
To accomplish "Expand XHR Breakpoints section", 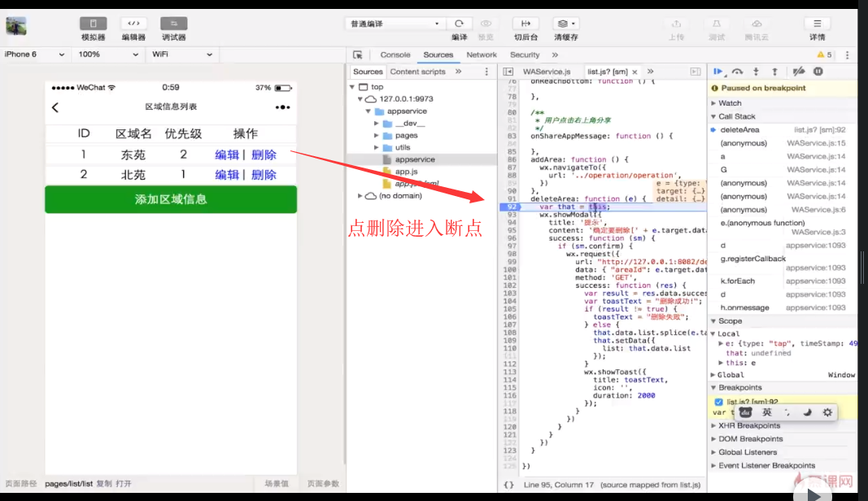I will tap(713, 425).
